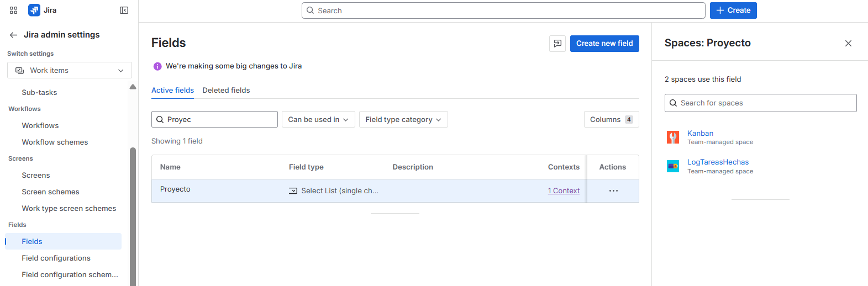The image size is (868, 286).
Task: Click the sidebar scrollbar thumb
Action: (x=133, y=216)
